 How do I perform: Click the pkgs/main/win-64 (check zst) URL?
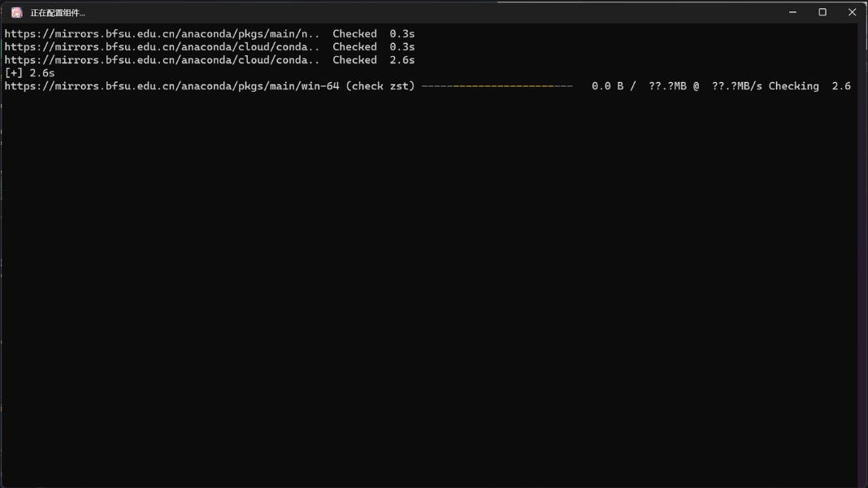tap(210, 86)
